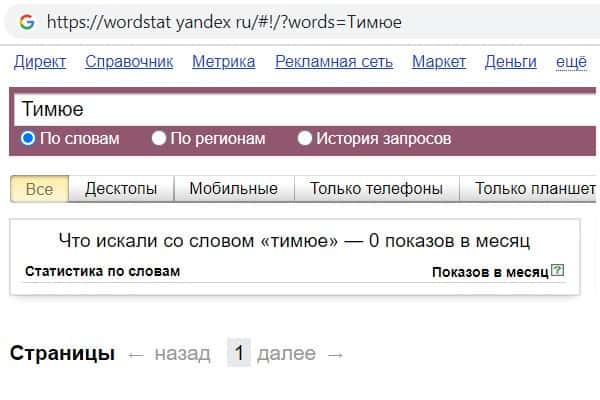Screen dimensions: 600x400
Task: Open the Директ link
Action: (x=40, y=62)
